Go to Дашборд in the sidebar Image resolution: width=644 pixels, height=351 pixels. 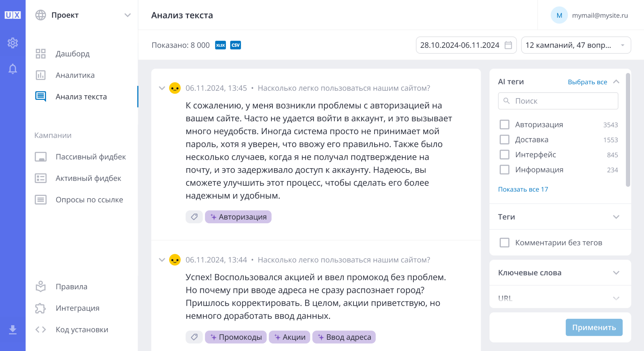pos(72,54)
